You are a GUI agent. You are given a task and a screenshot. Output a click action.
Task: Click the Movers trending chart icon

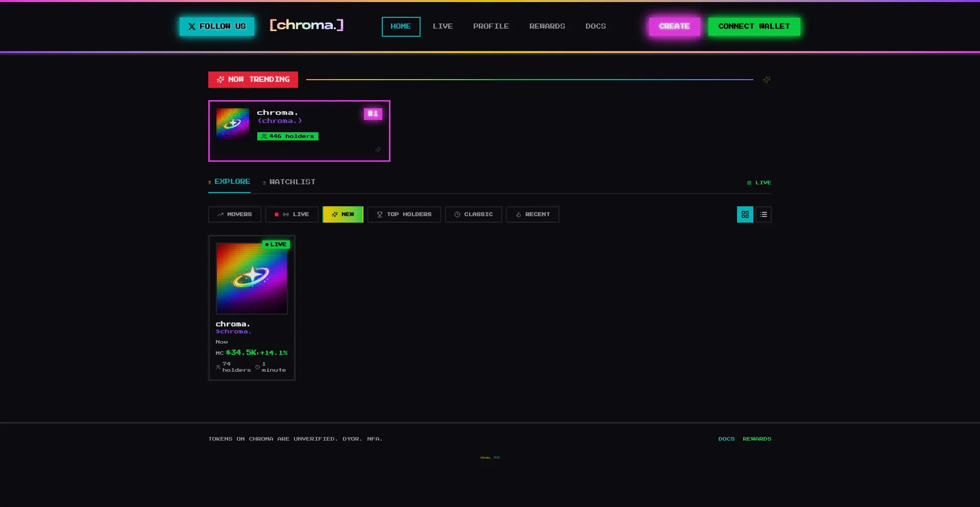(x=221, y=214)
